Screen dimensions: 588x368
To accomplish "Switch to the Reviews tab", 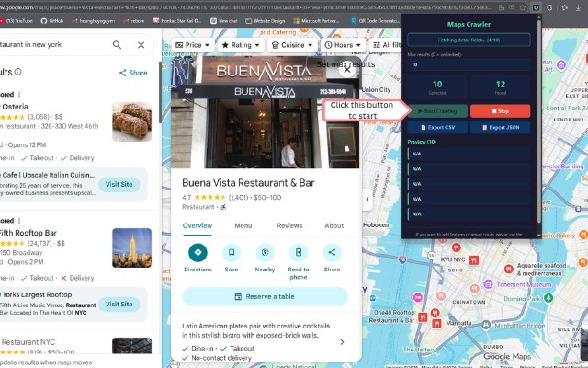I will [x=289, y=225].
